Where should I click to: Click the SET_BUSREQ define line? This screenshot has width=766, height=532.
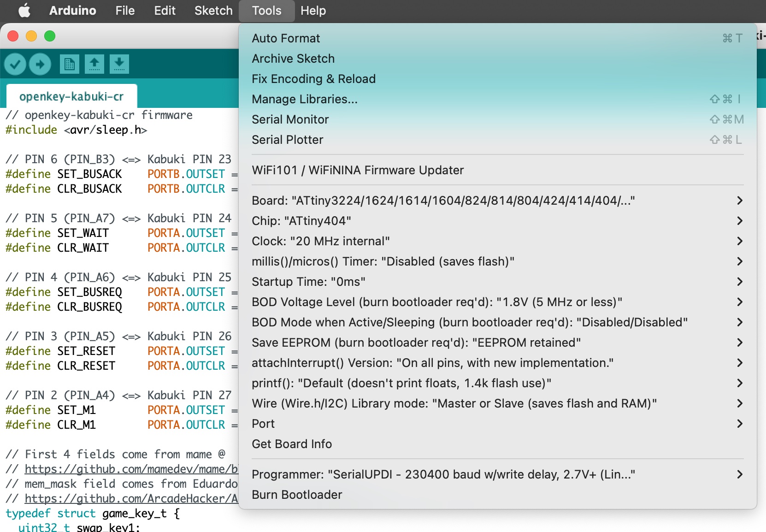(x=122, y=292)
